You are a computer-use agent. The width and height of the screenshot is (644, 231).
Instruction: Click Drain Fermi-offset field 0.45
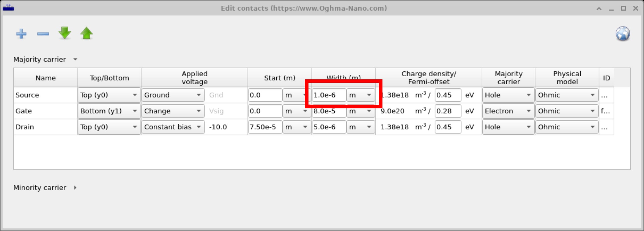tap(448, 127)
